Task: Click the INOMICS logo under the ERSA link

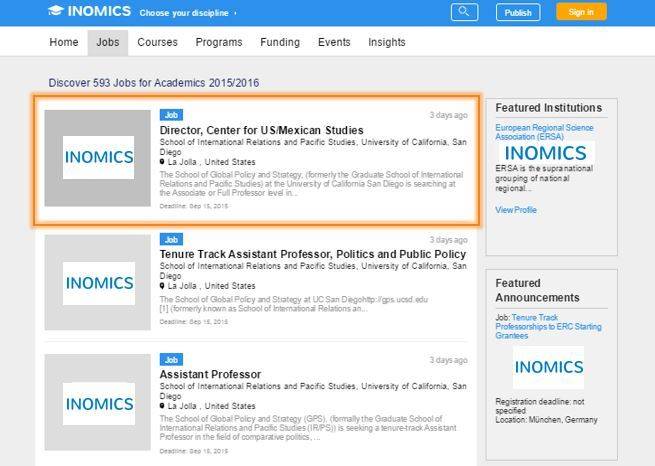Action: (546, 153)
